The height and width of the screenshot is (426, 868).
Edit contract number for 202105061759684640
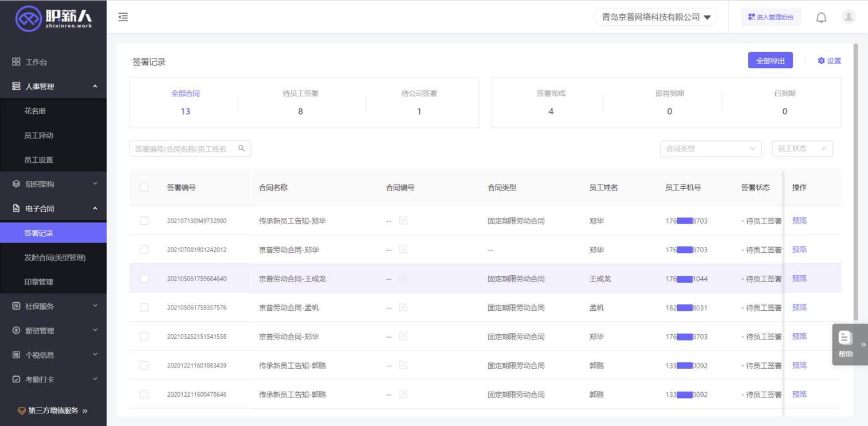tap(403, 278)
